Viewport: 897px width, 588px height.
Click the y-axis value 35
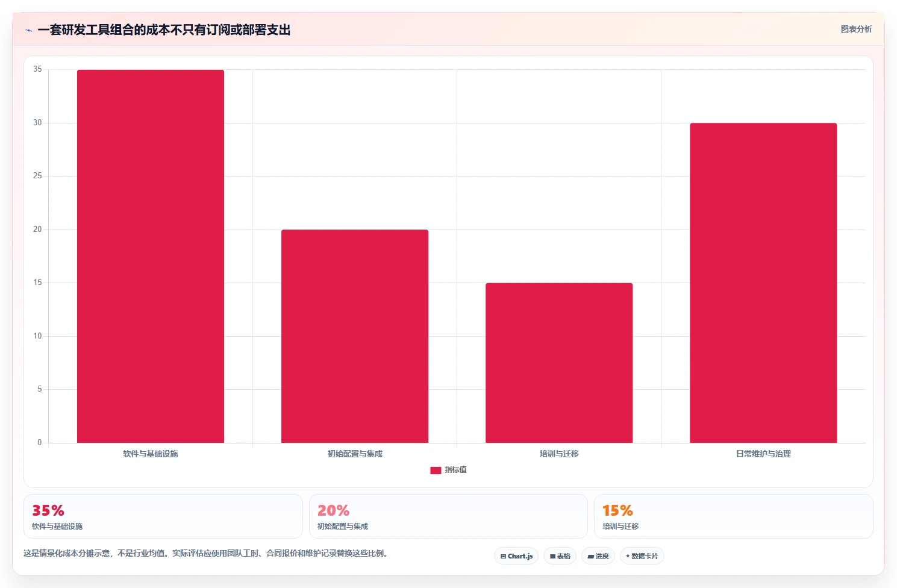37,69
